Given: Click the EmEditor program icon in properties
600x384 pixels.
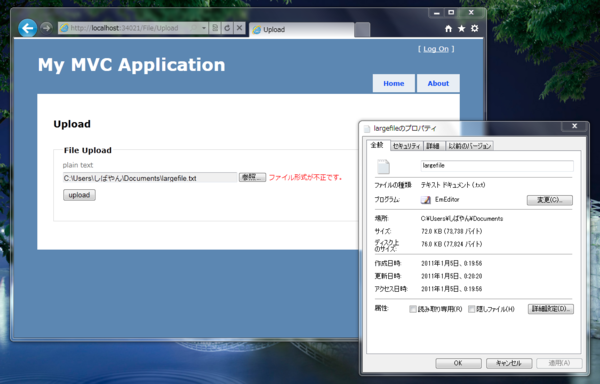Looking at the screenshot, I should [426, 200].
